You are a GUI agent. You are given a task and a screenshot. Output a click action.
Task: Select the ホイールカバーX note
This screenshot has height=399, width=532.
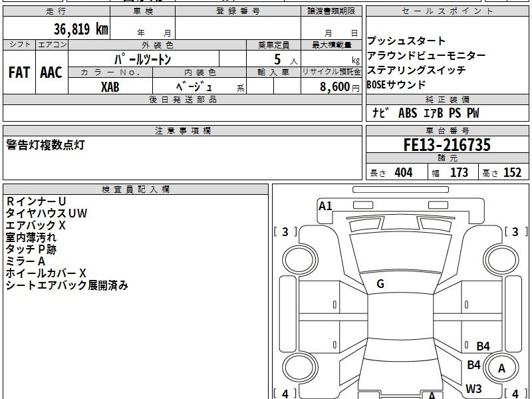click(x=46, y=273)
